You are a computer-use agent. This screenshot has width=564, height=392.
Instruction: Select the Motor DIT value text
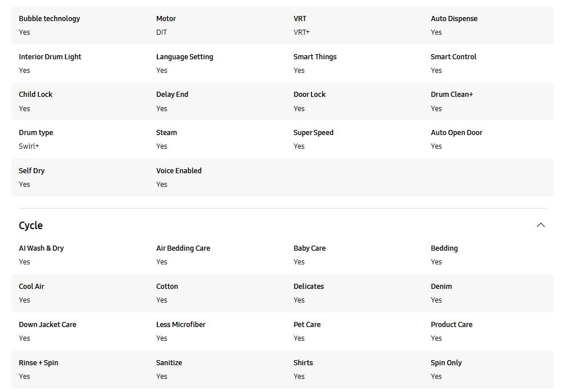point(161,32)
